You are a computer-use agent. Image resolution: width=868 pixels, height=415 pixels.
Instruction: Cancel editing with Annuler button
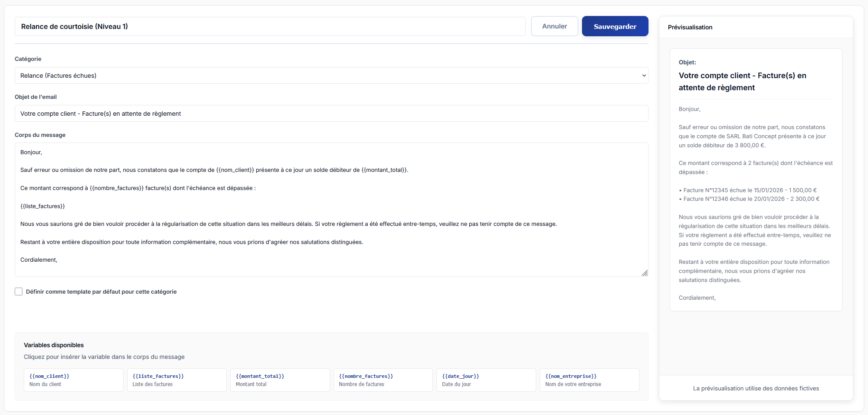click(554, 26)
